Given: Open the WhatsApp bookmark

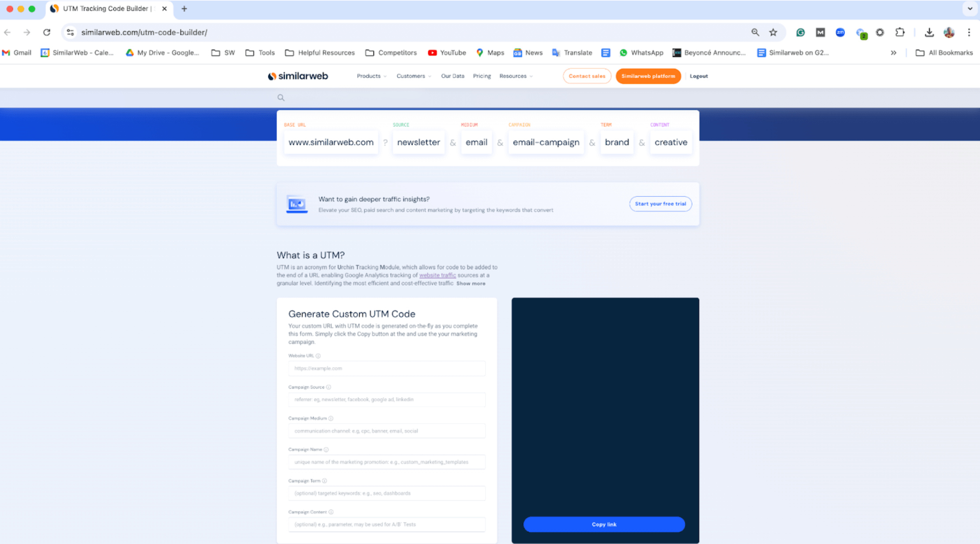Looking at the screenshot, I should tap(641, 53).
